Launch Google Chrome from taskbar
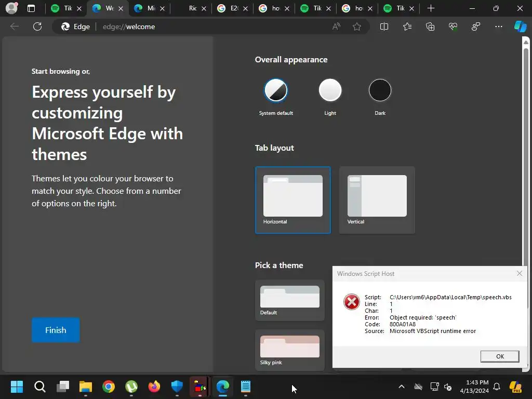Image resolution: width=532 pixels, height=399 pixels. 109,387
